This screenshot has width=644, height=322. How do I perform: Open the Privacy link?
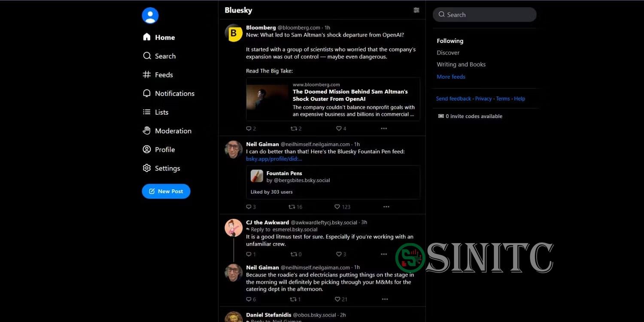click(483, 98)
